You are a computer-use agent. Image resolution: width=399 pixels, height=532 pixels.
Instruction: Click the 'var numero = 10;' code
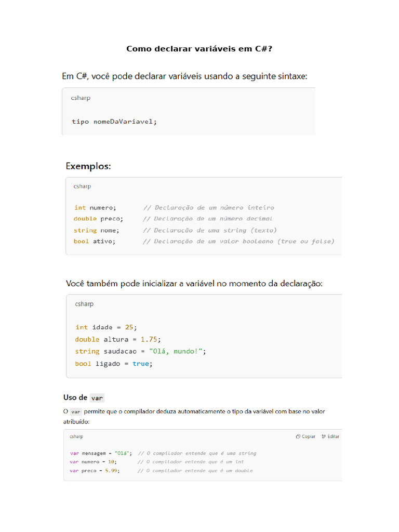pos(94,461)
